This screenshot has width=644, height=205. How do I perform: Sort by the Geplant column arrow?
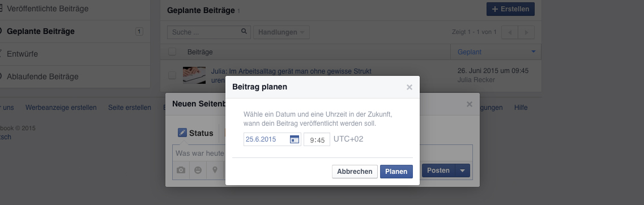[x=534, y=52]
